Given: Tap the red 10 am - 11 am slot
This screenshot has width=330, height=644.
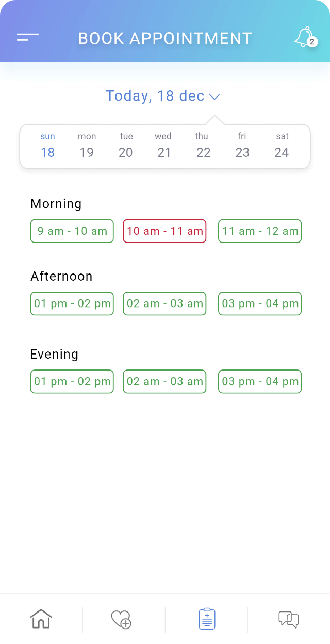Looking at the screenshot, I should (164, 231).
